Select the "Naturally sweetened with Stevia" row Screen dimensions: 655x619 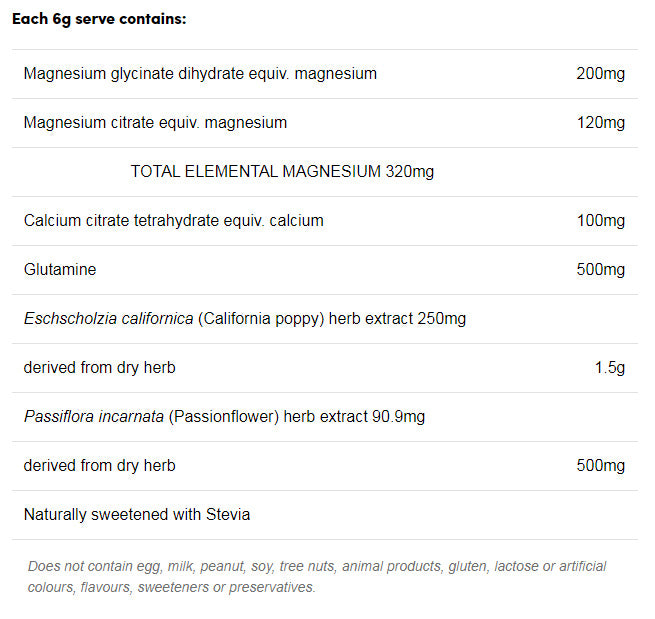[x=137, y=514]
